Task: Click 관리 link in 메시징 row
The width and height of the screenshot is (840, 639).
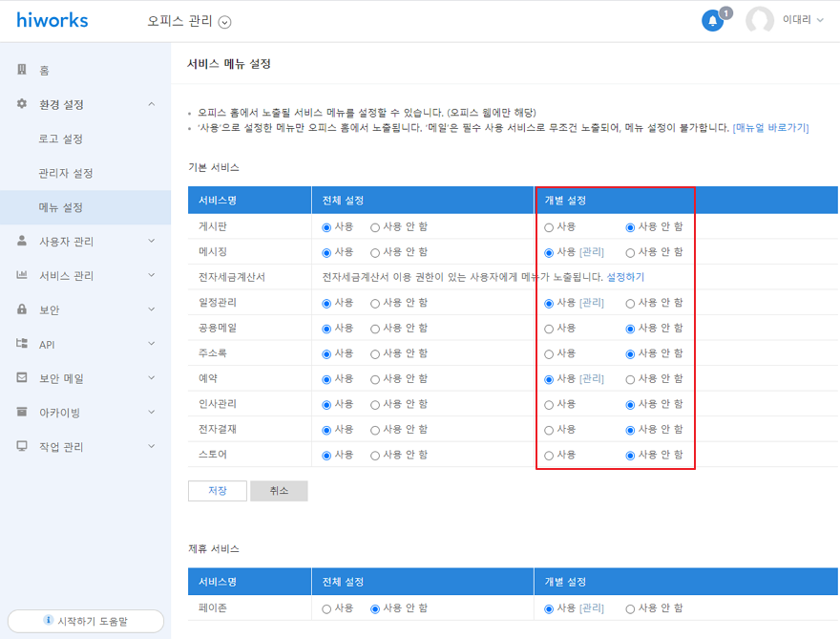Action: (x=592, y=252)
